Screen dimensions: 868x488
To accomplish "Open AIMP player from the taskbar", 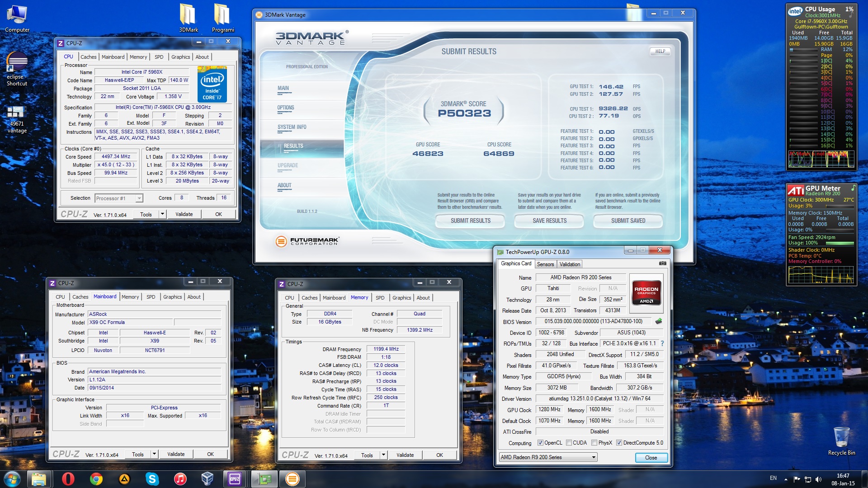I will pos(124,479).
